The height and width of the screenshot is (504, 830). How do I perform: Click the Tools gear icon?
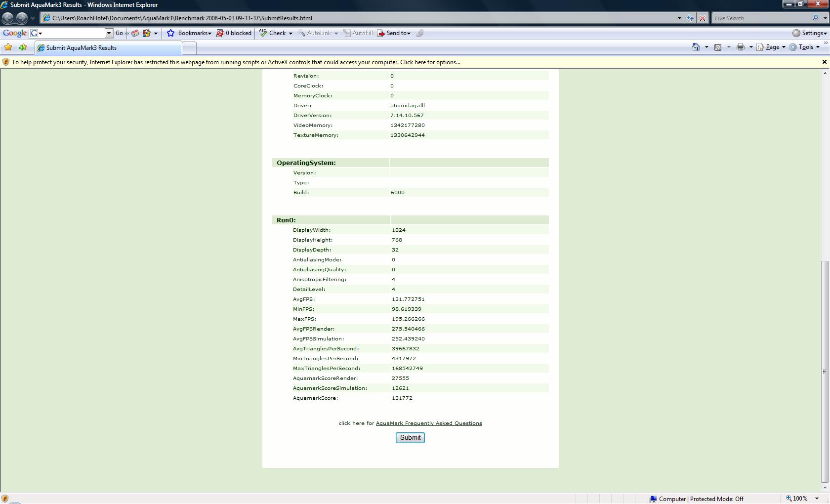[793, 47]
